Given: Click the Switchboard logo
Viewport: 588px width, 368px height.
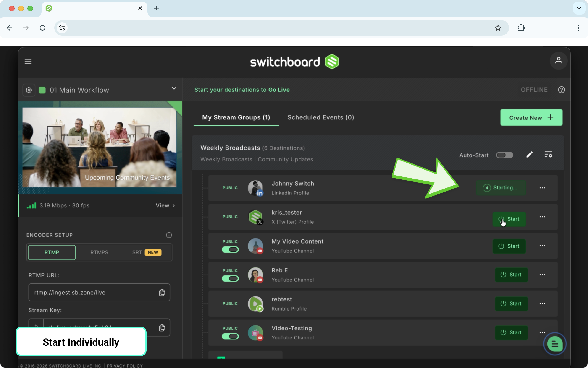Looking at the screenshot, I should [x=294, y=62].
